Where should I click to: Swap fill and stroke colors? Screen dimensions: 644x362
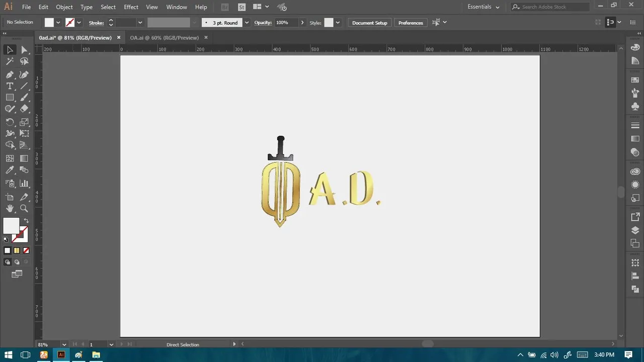26,220
